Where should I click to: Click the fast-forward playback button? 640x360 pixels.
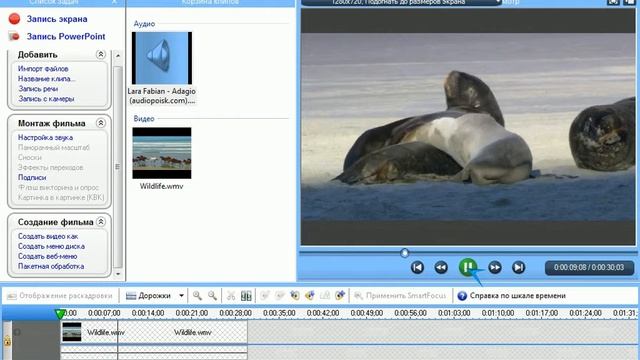point(495,267)
